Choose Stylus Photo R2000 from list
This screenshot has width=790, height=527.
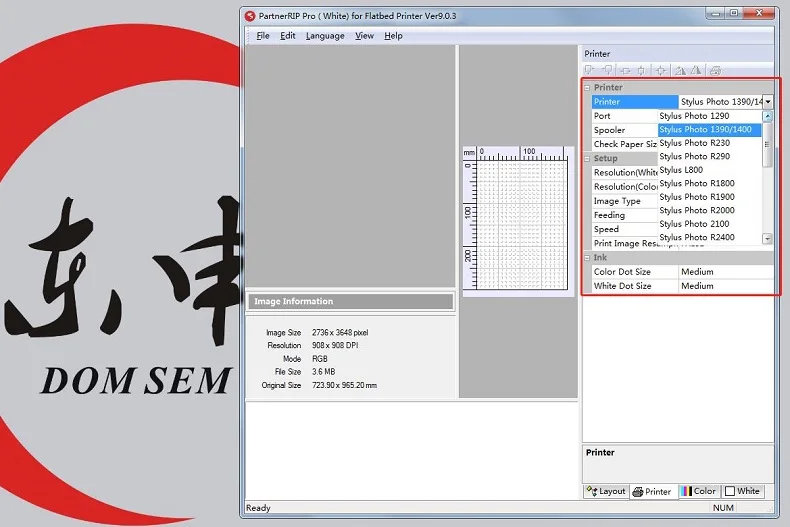[709, 211]
